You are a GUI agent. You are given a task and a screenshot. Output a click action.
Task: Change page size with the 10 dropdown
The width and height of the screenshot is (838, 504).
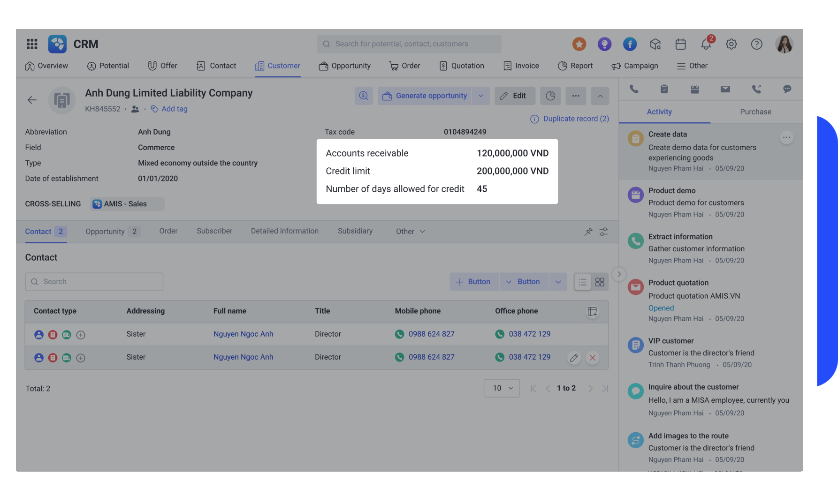pos(501,388)
